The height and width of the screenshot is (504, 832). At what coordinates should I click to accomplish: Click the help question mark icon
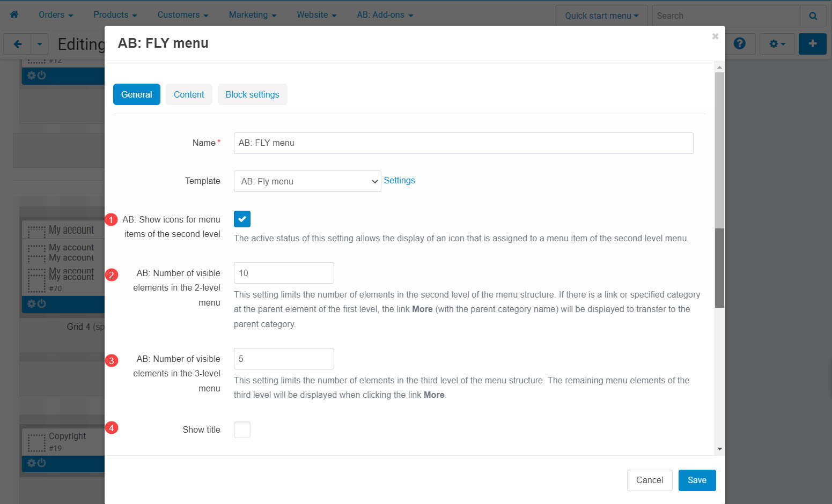tap(740, 44)
